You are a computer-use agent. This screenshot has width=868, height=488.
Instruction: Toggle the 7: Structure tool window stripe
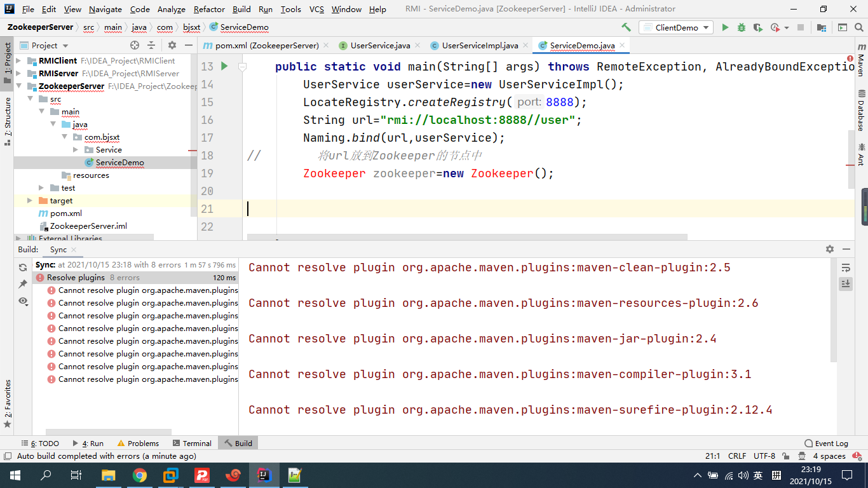[x=8, y=121]
